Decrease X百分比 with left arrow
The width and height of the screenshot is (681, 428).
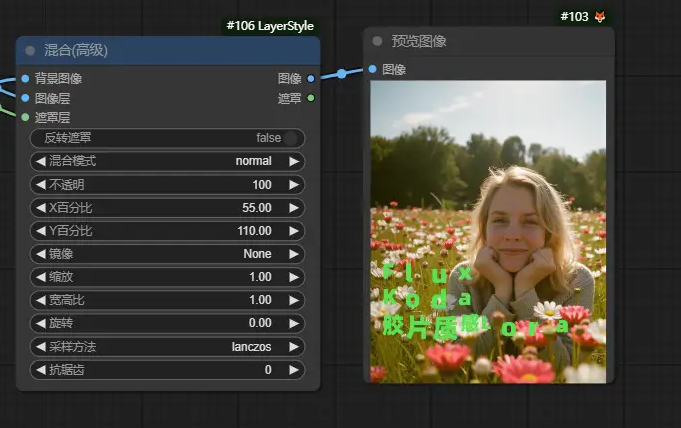tap(41, 208)
